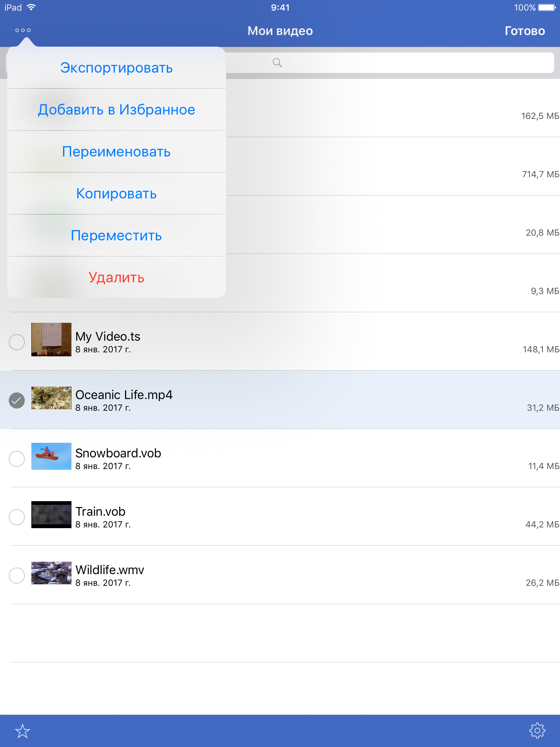The image size is (560, 747).
Task: Select Переименовать in the menu
Action: click(x=117, y=151)
